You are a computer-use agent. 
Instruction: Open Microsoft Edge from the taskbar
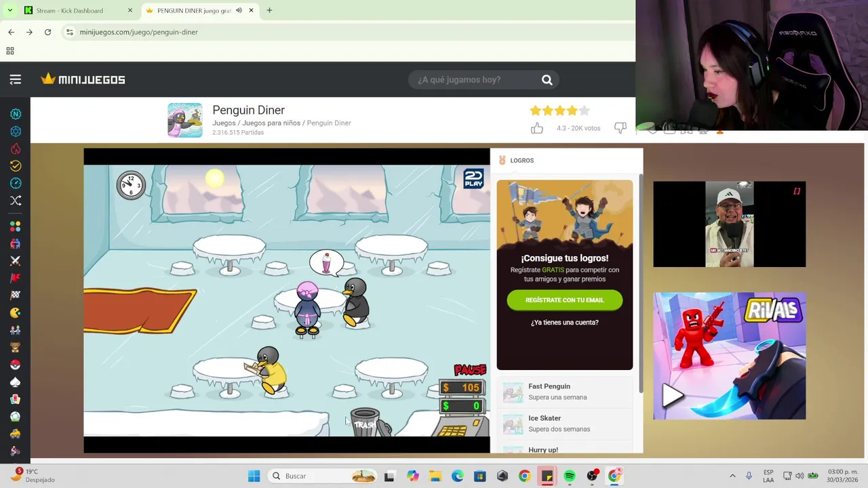click(457, 476)
